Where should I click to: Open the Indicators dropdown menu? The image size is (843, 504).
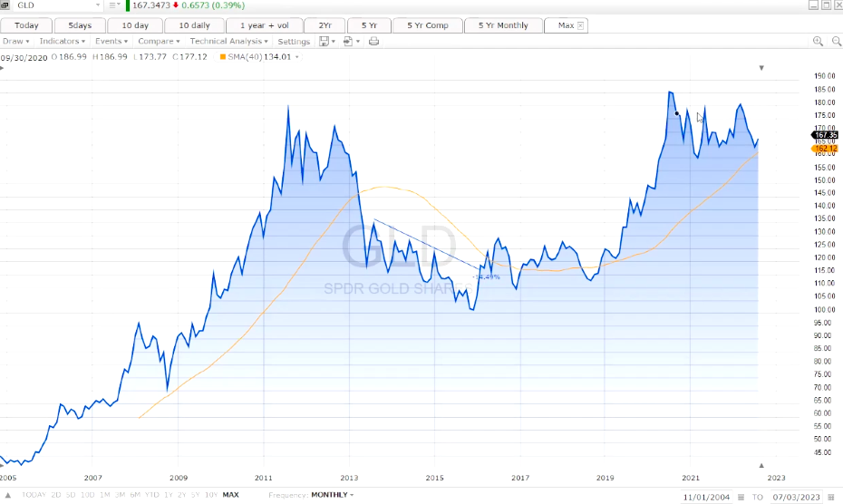click(63, 42)
